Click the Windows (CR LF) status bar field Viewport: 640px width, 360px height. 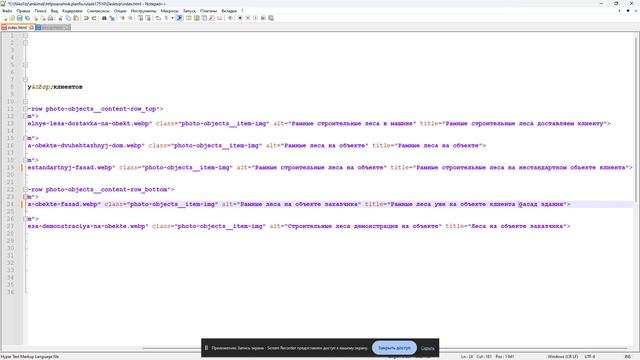[562, 357]
